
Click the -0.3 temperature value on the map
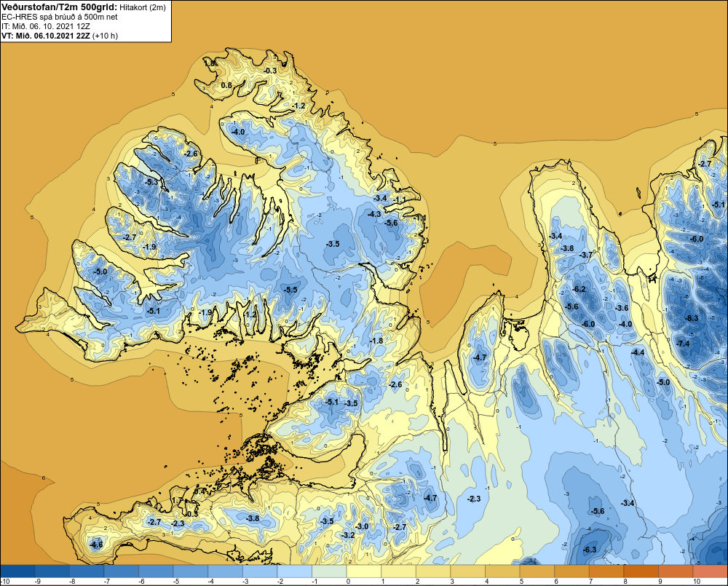tap(270, 71)
